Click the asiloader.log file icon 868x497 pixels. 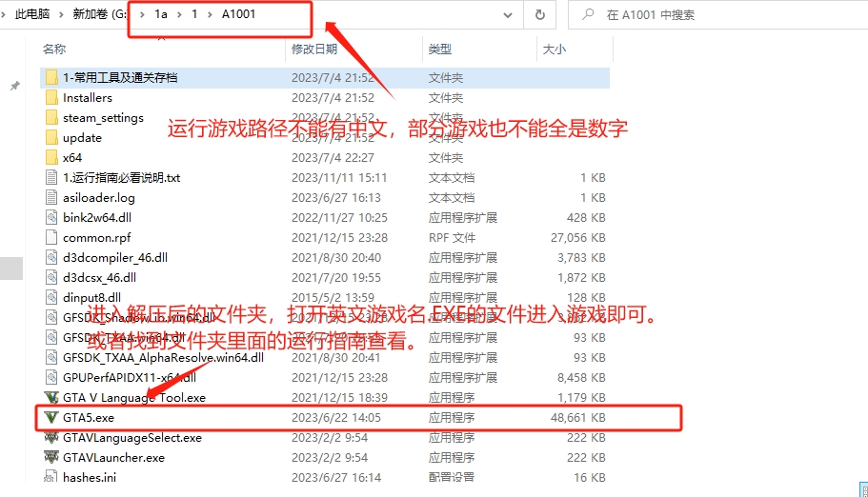pos(51,197)
